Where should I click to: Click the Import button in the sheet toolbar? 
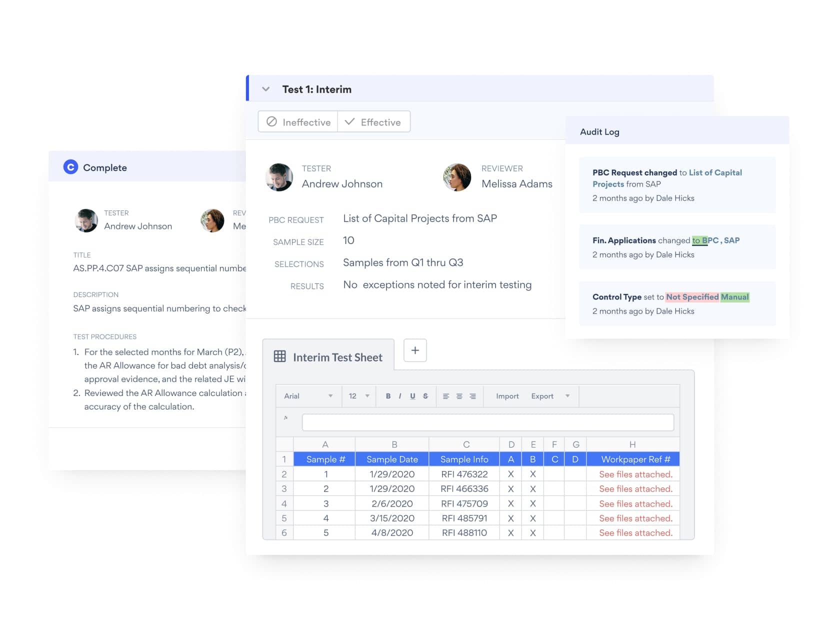(x=506, y=396)
